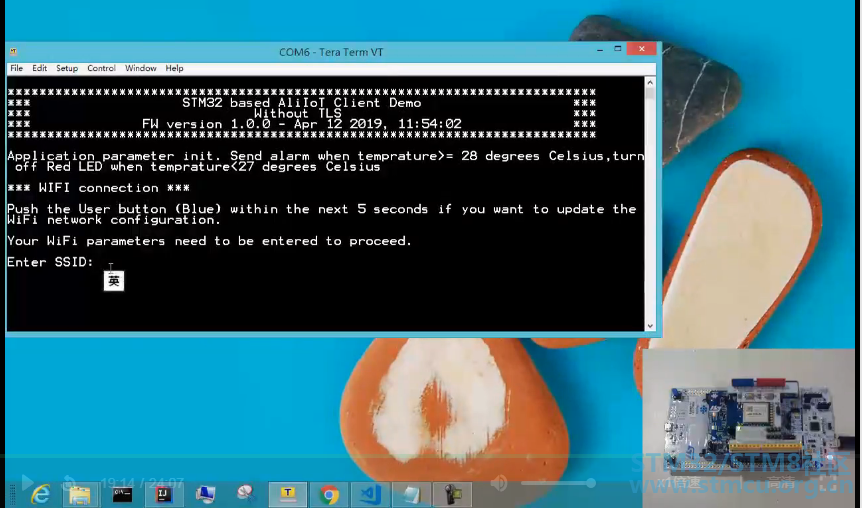Viewport: 862px width, 508px height.
Task: Open Visual Studio Code from the taskbar
Action: 370,495
